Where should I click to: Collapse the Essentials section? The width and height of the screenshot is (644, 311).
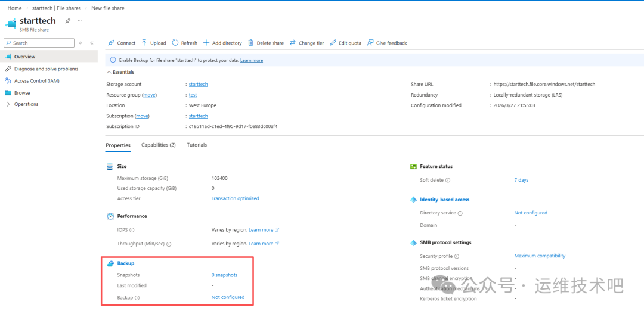(x=120, y=72)
